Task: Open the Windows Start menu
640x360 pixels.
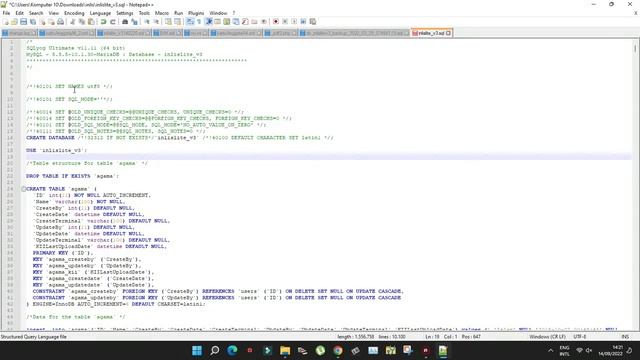Action: point(197,350)
